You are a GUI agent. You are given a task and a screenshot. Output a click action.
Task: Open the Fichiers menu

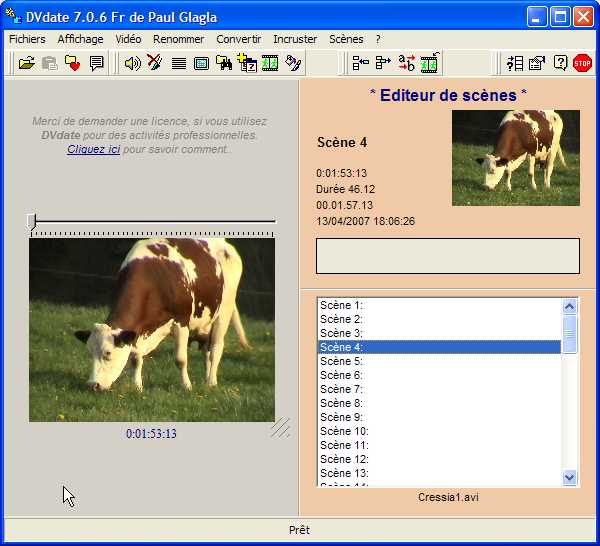point(27,39)
